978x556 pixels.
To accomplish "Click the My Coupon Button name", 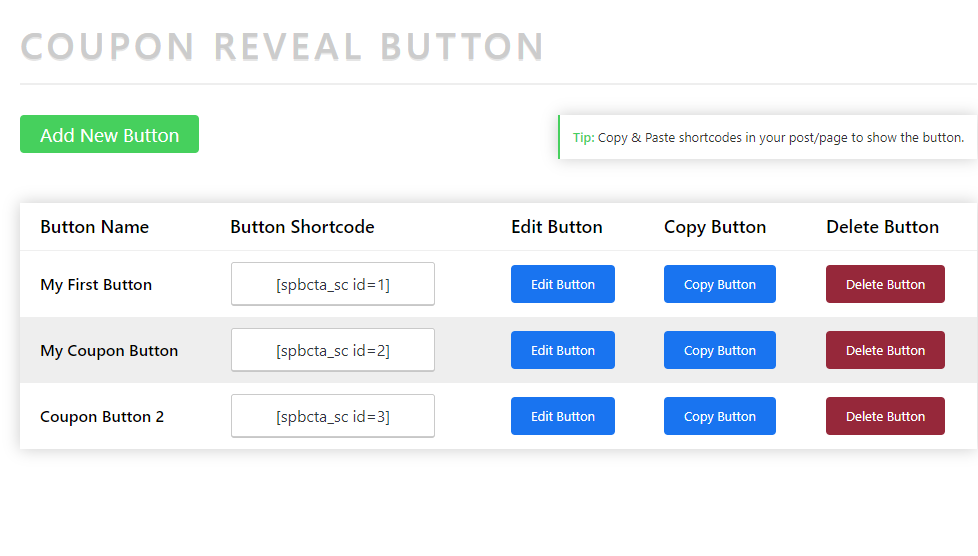I will [x=109, y=351].
